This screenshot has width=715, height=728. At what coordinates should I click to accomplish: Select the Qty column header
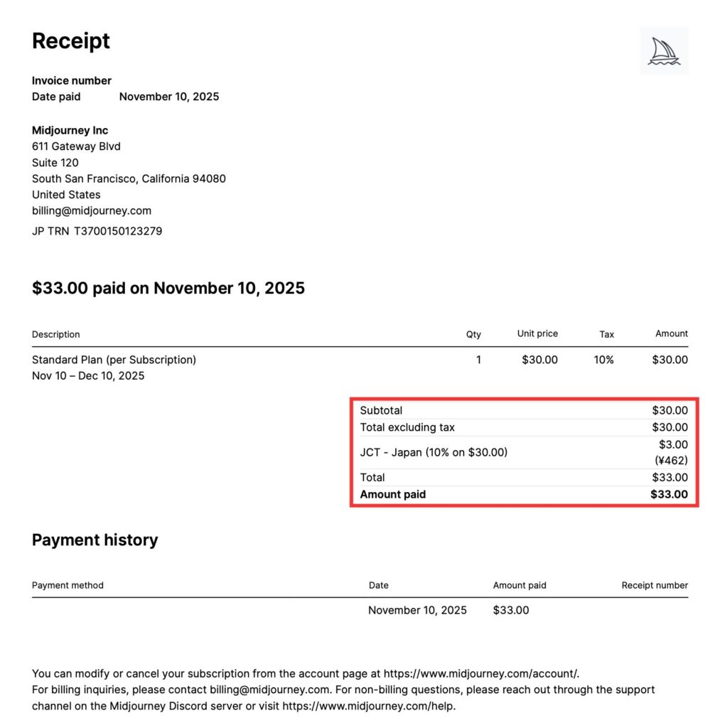click(x=473, y=334)
